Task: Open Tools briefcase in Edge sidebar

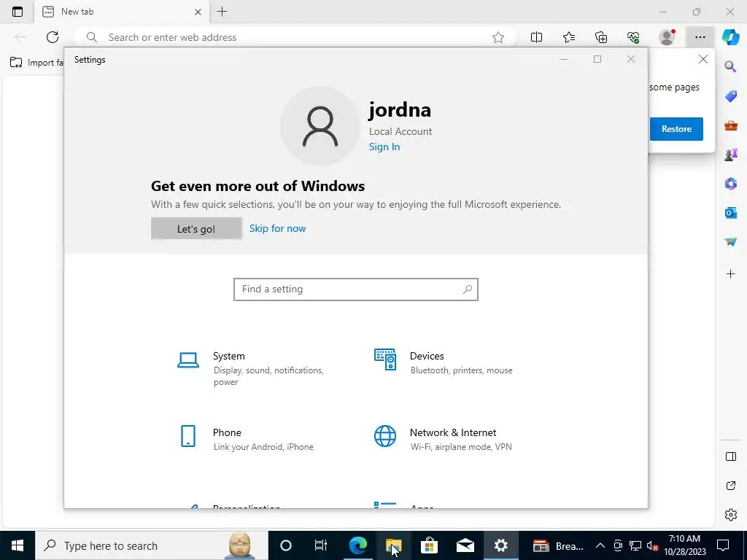Action: (x=730, y=125)
